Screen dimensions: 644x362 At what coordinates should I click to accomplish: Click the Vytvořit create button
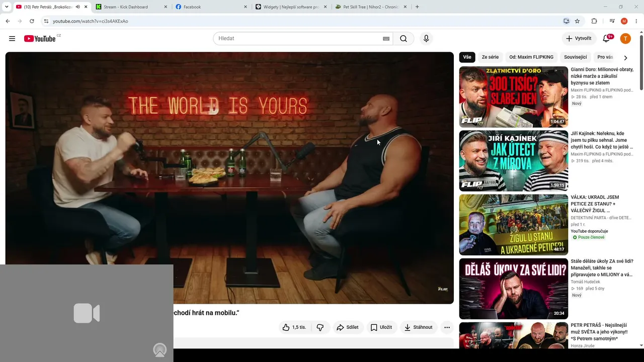579,39
